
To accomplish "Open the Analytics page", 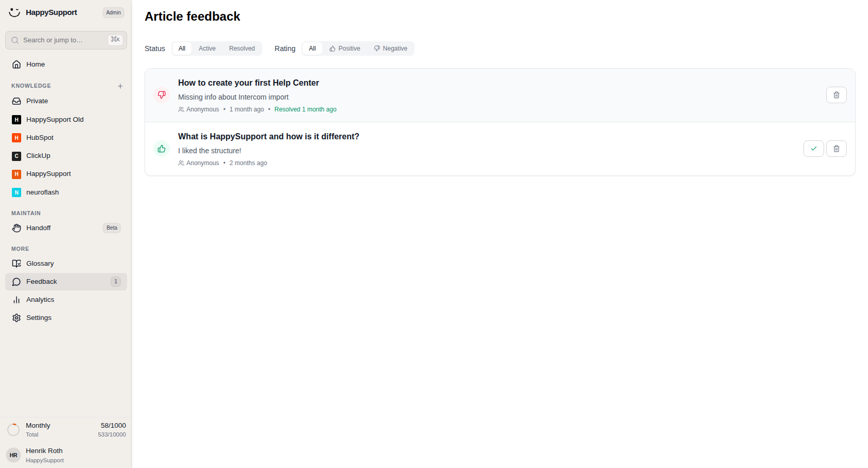I will tap(66, 300).
